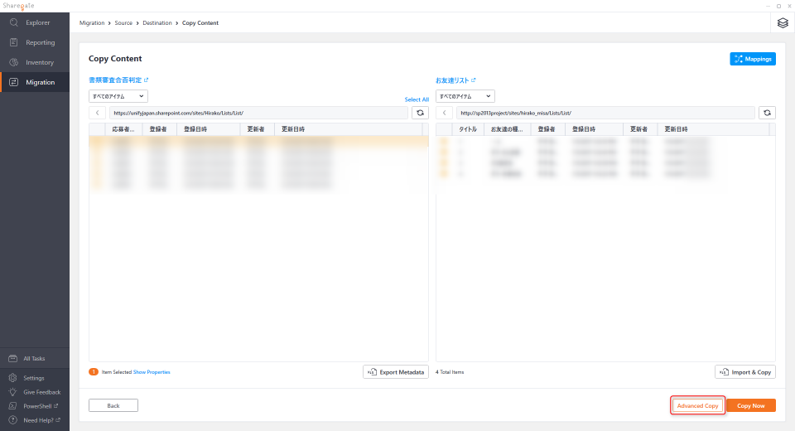Click Select All link
The image size is (795, 431).
tap(416, 100)
